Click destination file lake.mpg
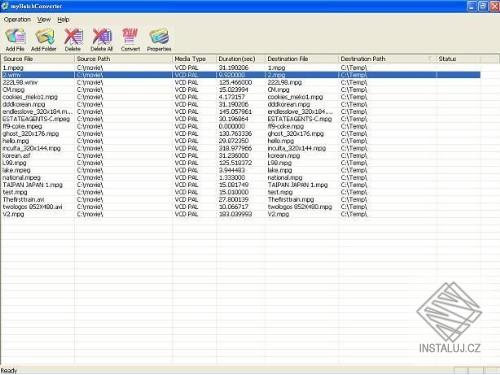Screen dimensions: 500x375 (280, 170)
